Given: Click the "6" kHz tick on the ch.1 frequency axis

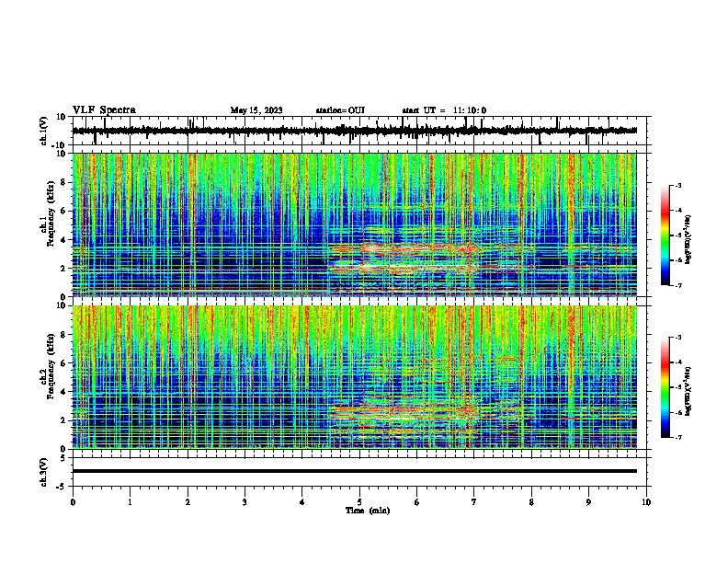Looking at the screenshot, I should tap(63, 211).
